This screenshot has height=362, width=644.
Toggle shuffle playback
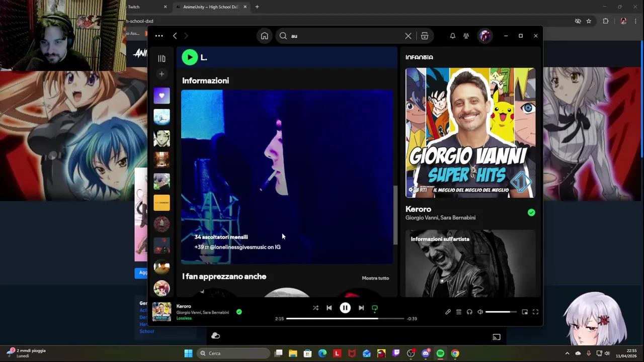tap(315, 308)
